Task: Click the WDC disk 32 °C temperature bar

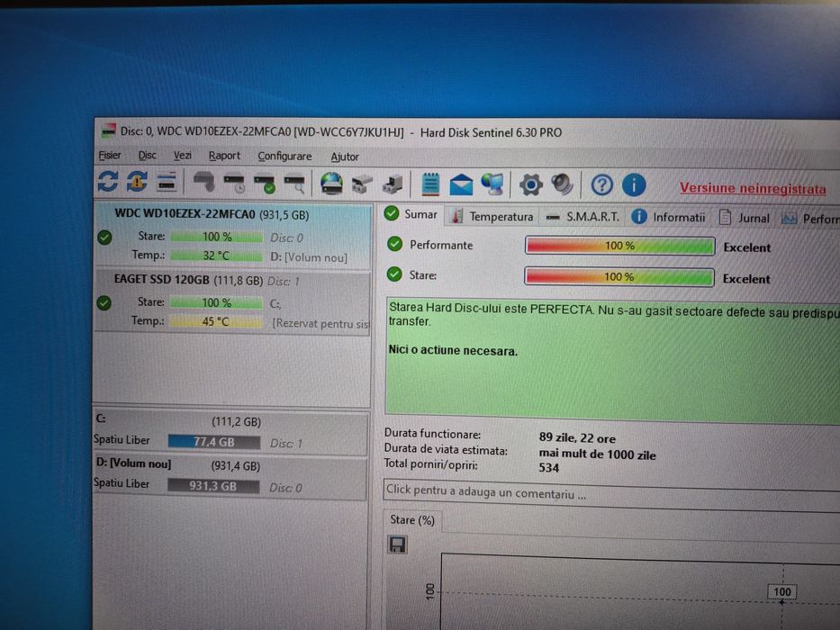Action: (216, 256)
